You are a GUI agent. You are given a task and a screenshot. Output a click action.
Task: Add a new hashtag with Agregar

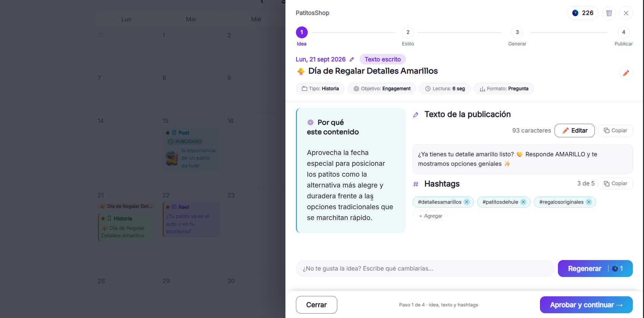(x=430, y=216)
